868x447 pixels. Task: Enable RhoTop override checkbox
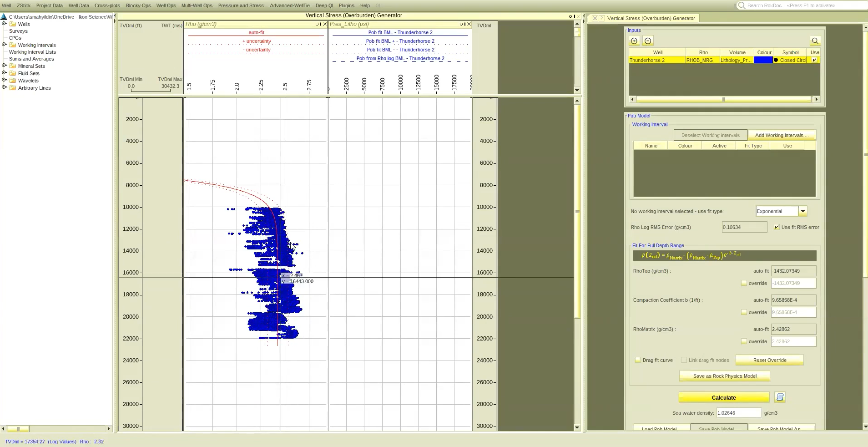click(744, 283)
